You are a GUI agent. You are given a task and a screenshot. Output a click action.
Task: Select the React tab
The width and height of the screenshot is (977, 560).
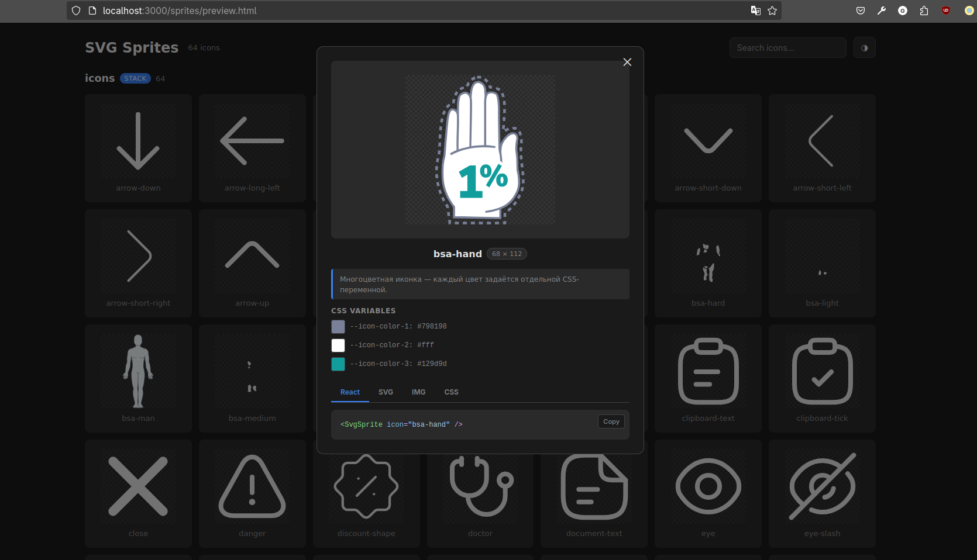coord(350,392)
